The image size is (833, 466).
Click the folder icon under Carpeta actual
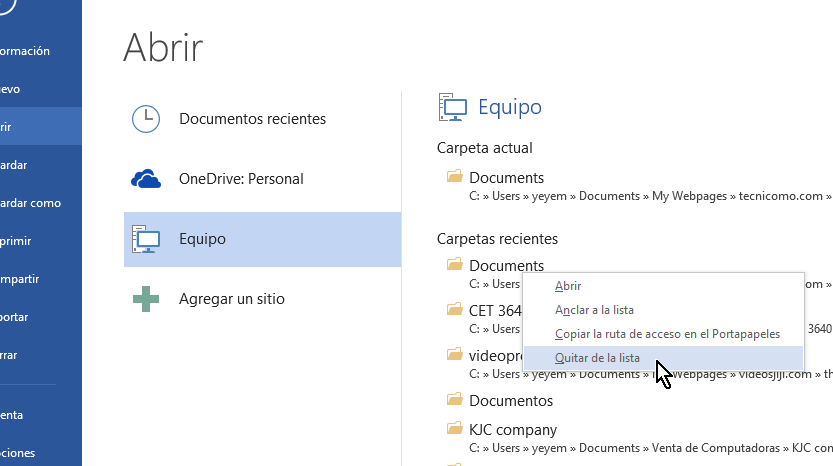pyautogui.click(x=455, y=176)
